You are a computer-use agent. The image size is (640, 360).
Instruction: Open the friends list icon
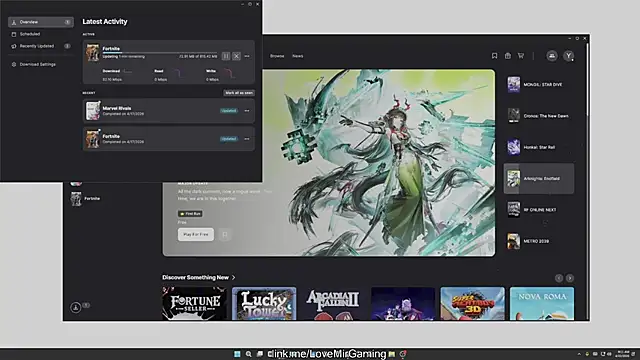[552, 56]
